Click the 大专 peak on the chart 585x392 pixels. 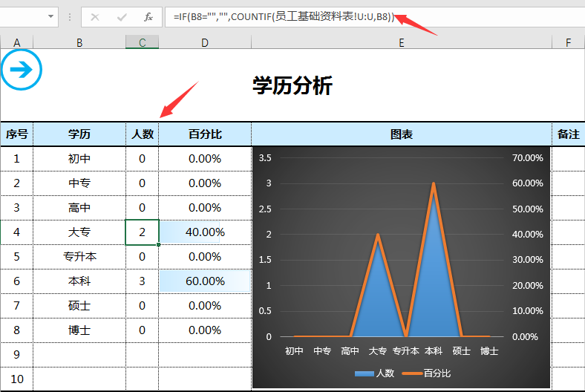coord(378,235)
